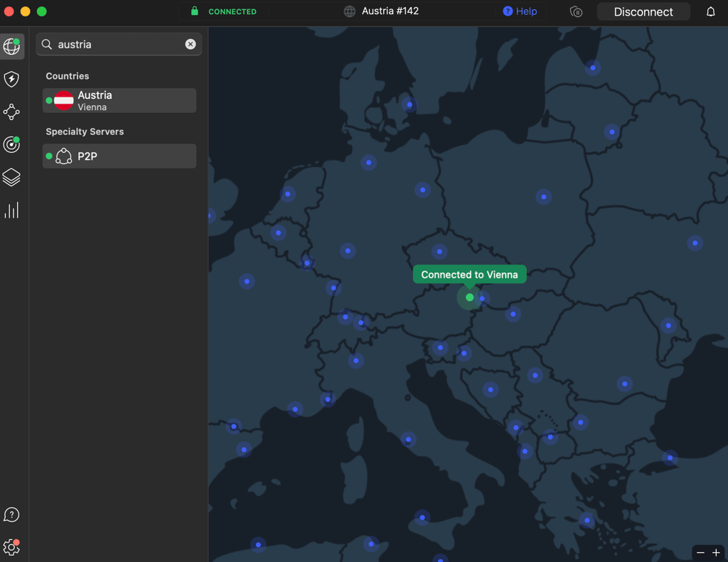Screen dimensions: 728x562
Task: Click the Poland server map pin
Action: point(543,197)
